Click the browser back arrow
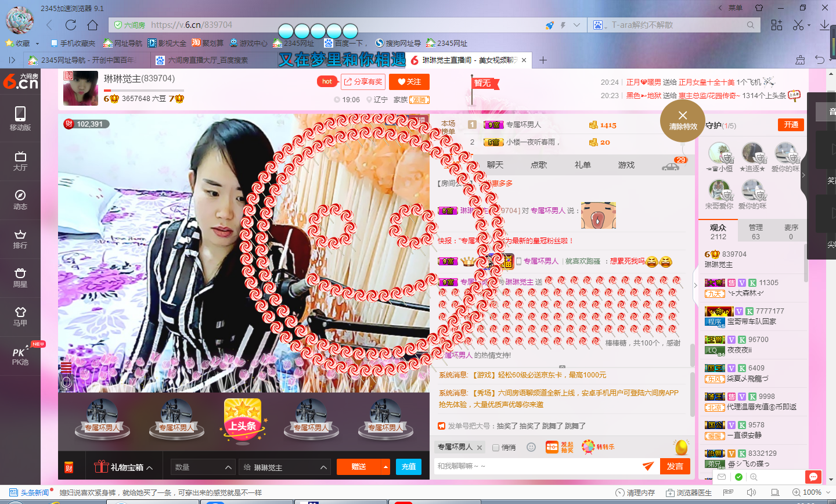 click(49, 25)
